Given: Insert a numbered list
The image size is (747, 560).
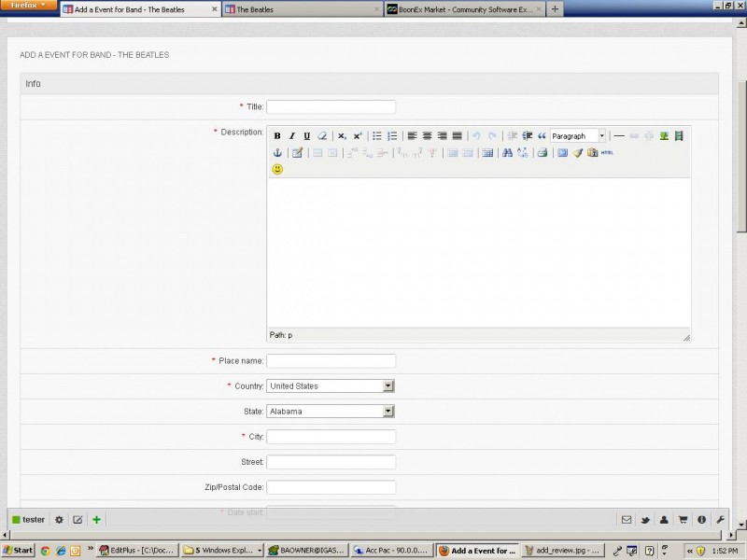Looking at the screenshot, I should 392,135.
